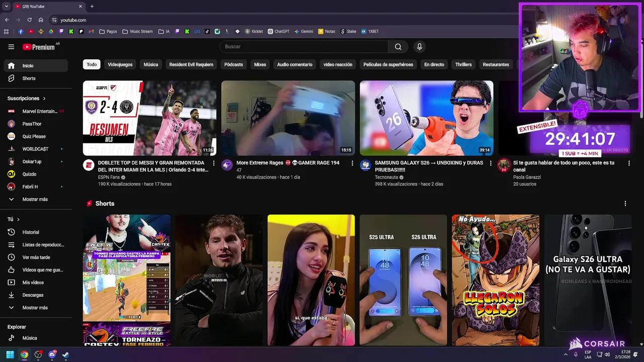Open options for Samsung Galaxy S26 video
644x362 pixels.
pyautogui.click(x=491, y=163)
